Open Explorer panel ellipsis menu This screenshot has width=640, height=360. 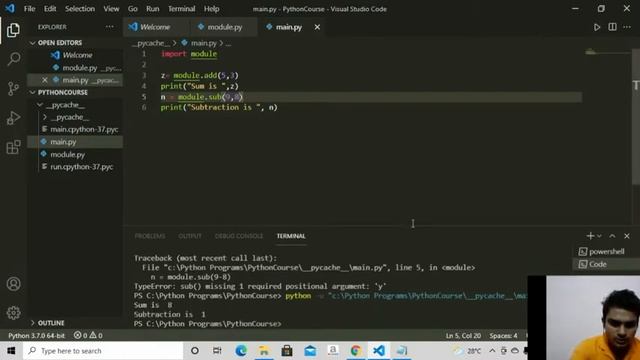(109, 27)
